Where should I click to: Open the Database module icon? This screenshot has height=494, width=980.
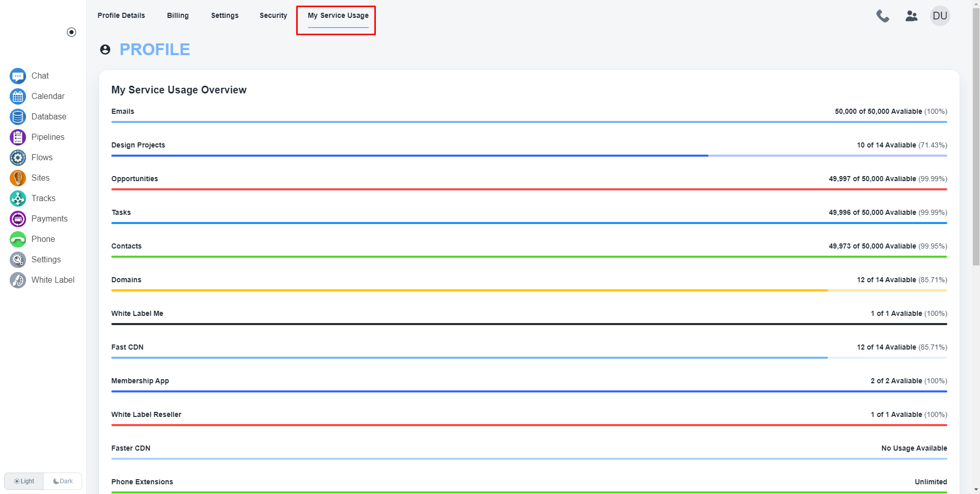[x=18, y=117]
